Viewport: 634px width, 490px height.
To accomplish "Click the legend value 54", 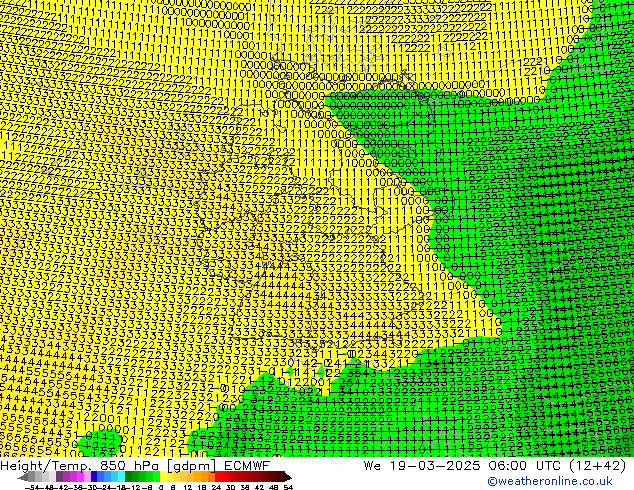I will pos(288,487).
